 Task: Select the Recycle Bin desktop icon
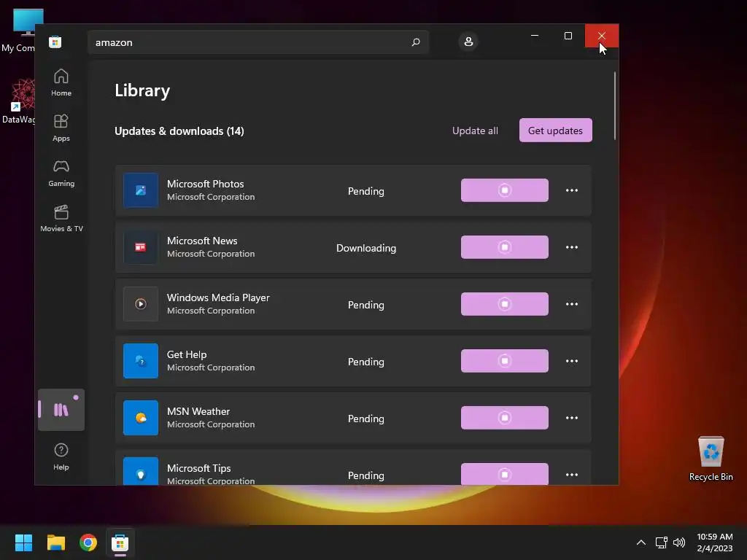[711, 458]
